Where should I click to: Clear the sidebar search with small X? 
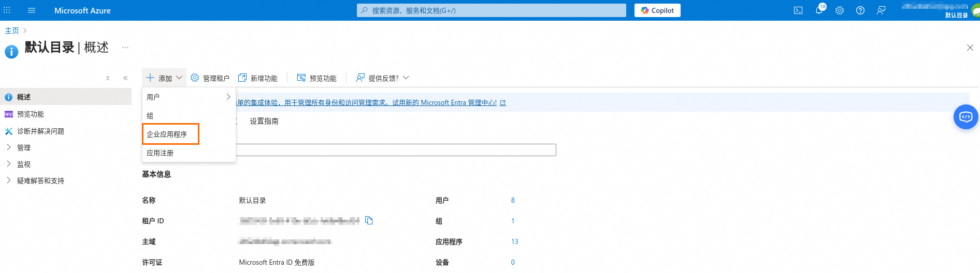pos(108,78)
